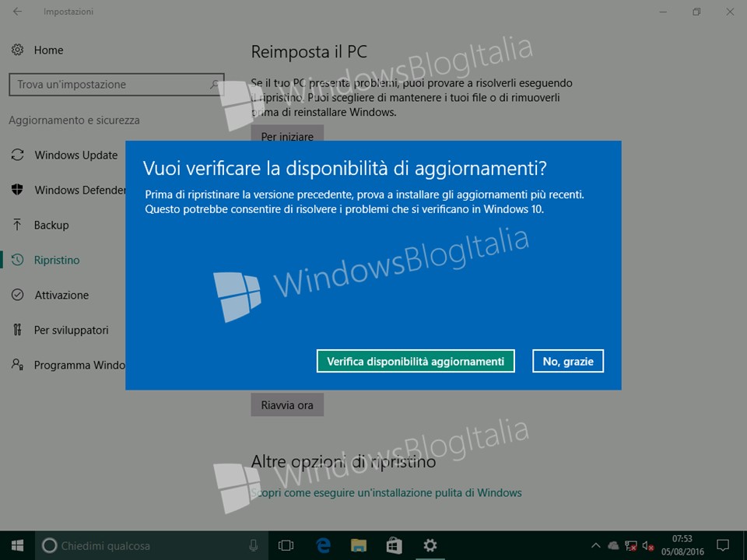Click the search magnifier icon in settings
The width and height of the screenshot is (747, 560).
click(214, 84)
